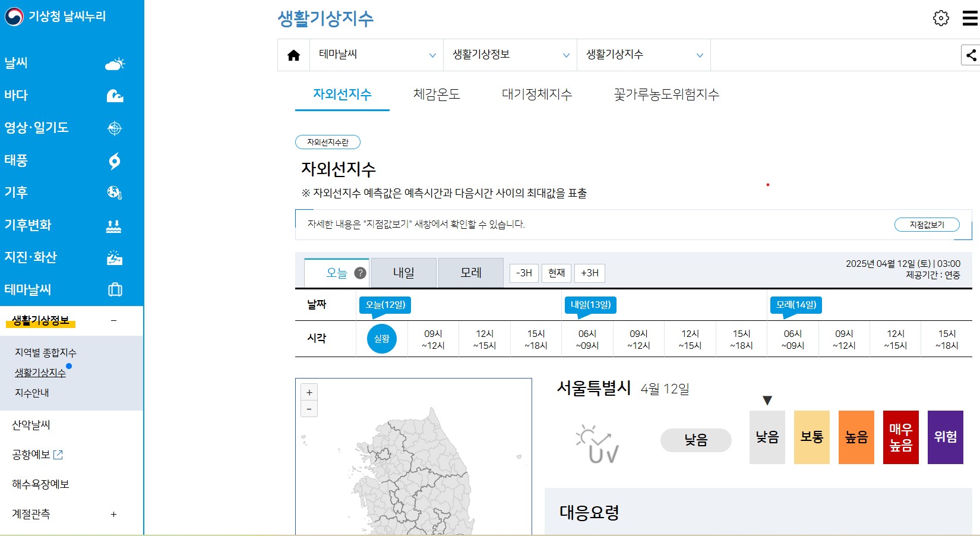Click the 태풍 typhoon icon in sidebar
980x536 pixels.
(x=115, y=160)
